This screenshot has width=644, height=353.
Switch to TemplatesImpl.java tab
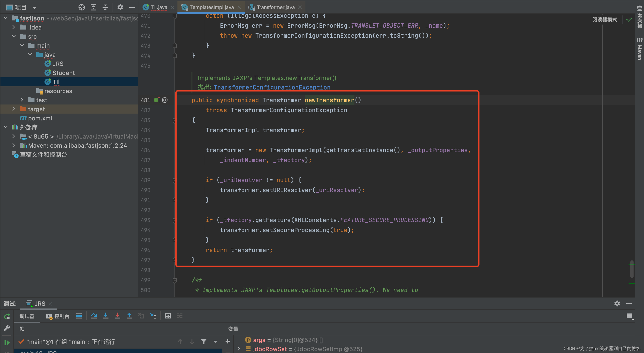click(x=212, y=7)
